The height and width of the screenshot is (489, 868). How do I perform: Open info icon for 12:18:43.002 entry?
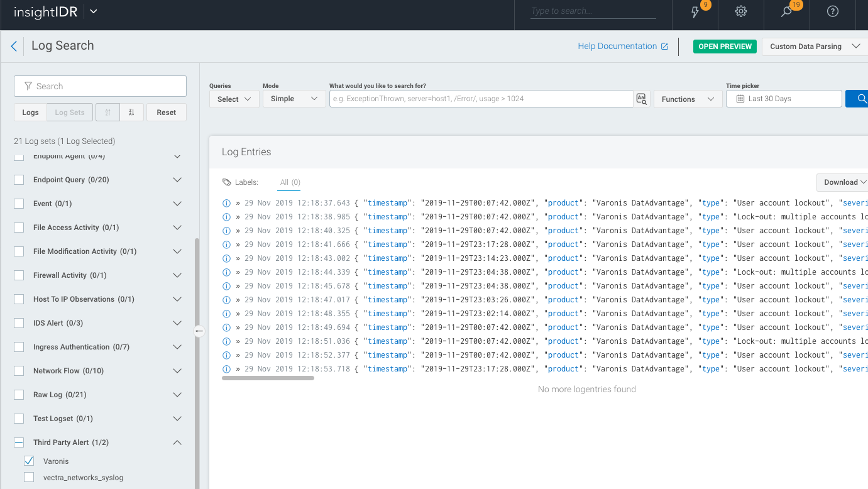227,258
